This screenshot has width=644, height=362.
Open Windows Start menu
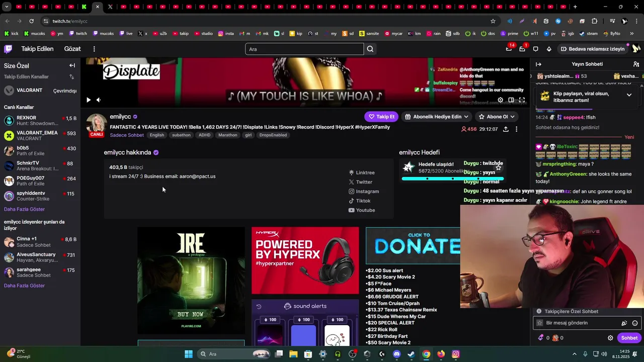click(189, 354)
